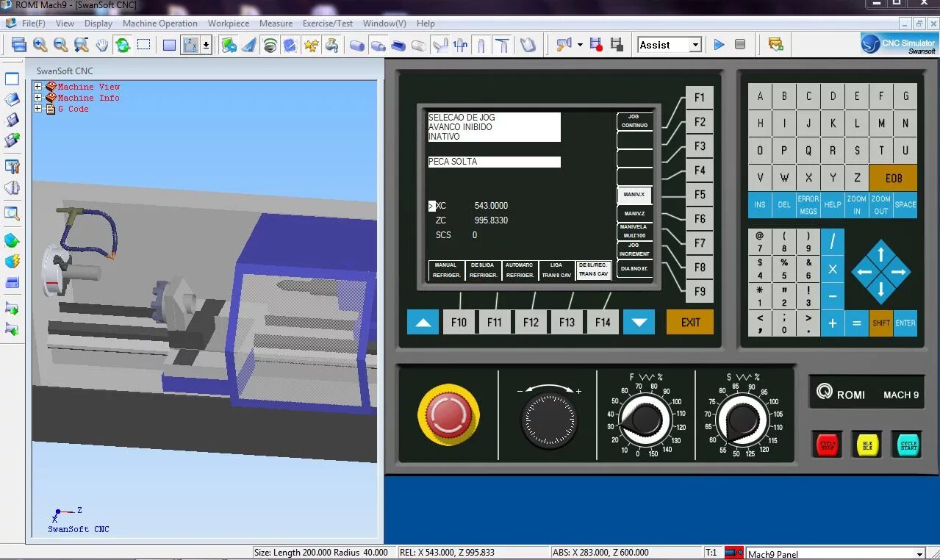Click the envelope message icon in toolbar
The width and height of the screenshot is (940, 560).
775,45
